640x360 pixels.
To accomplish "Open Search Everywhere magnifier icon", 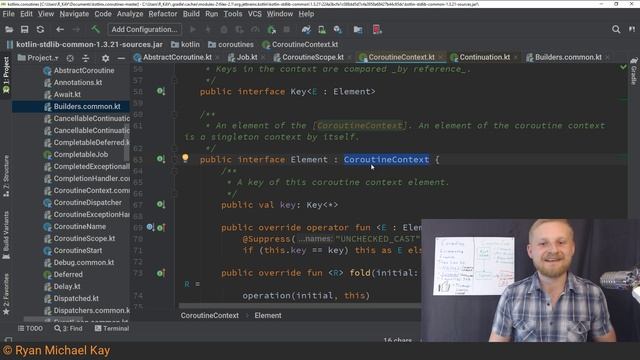I will click(616, 29).
